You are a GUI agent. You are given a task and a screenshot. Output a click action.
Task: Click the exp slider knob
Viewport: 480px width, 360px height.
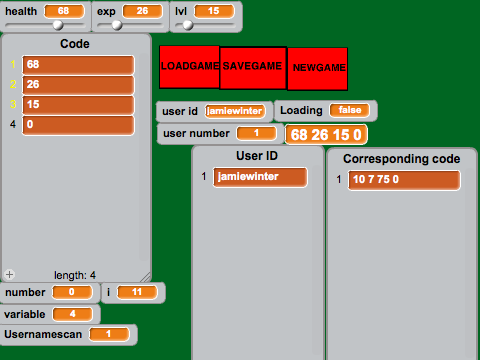click(x=117, y=25)
